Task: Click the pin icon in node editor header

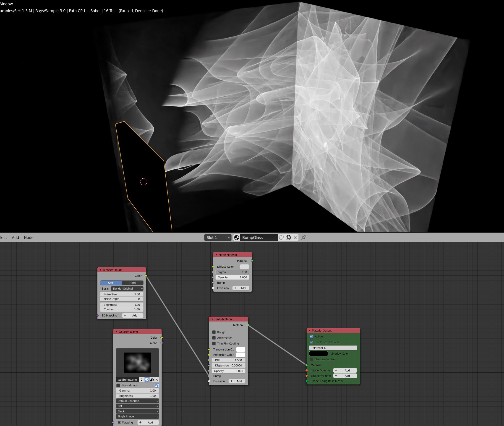Action: [x=304, y=238]
